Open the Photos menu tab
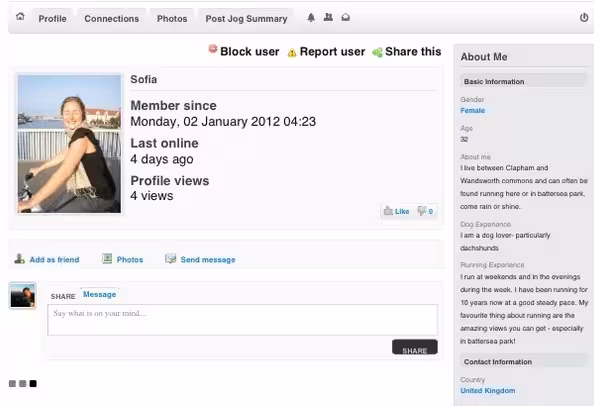Image resolution: width=594 pixels, height=406 pixels. click(172, 19)
